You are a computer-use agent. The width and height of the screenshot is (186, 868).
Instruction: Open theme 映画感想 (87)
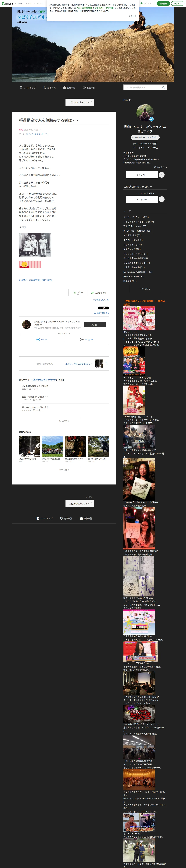point(130,281)
